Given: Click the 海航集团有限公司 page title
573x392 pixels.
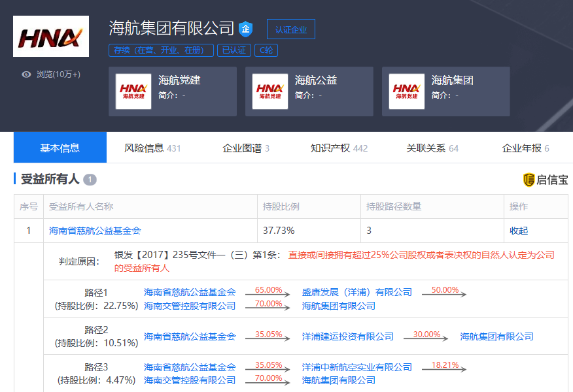Looking at the screenshot, I should (x=171, y=29).
